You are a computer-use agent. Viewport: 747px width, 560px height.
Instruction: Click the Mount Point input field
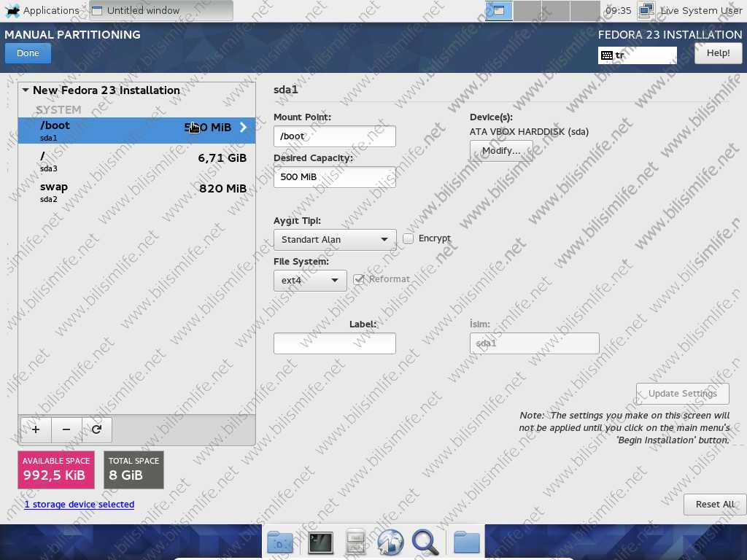point(334,136)
